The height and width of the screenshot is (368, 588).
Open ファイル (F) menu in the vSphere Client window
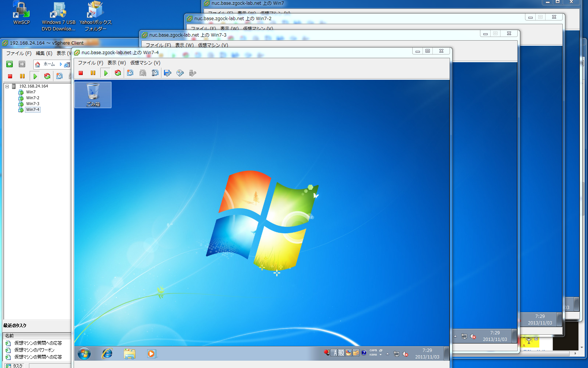click(x=19, y=53)
